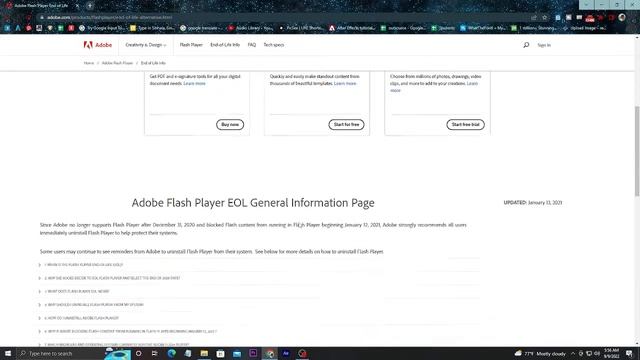Viewport: 640px width, 360px height.
Task: Click the Sign In link
Action: point(544,45)
